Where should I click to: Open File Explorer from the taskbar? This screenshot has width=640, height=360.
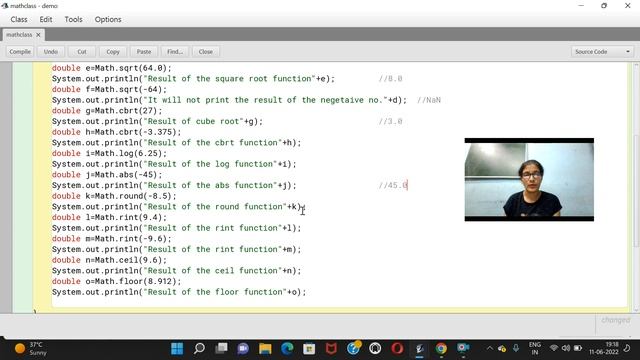point(265,349)
